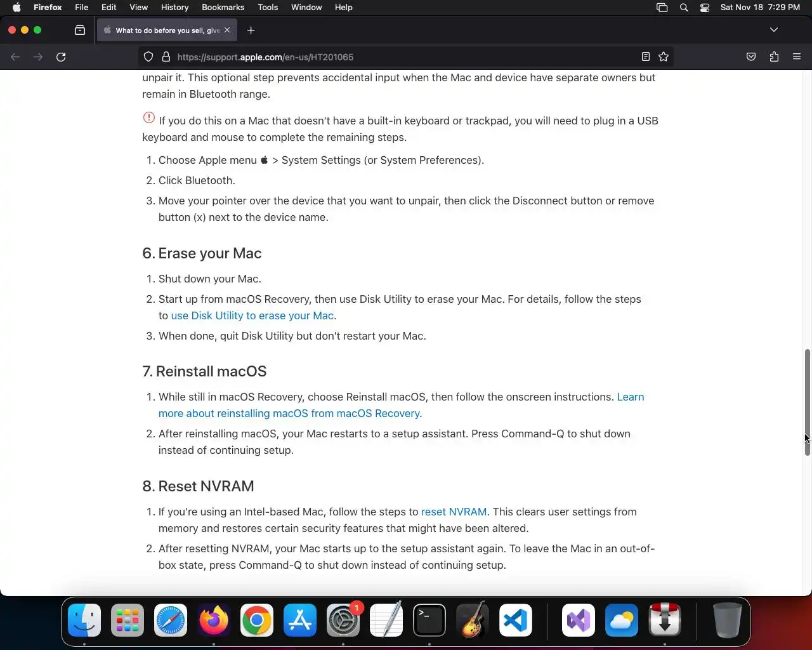Viewport: 812px width, 650px height.
Task: Open the red downloader app in Dock
Action: click(x=665, y=620)
